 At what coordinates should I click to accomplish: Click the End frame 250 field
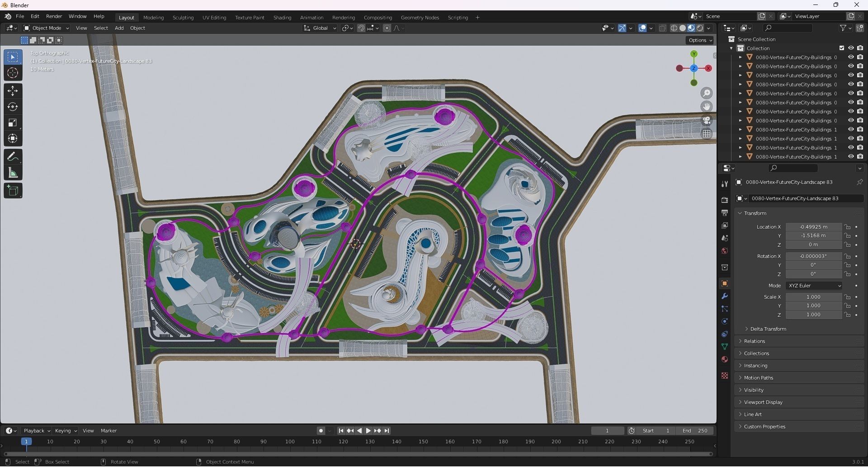[695, 431]
